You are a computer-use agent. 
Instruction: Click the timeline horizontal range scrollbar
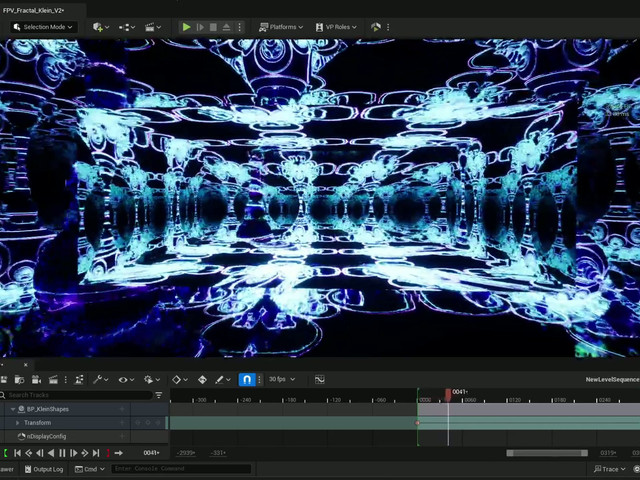pyautogui.click(x=546, y=453)
